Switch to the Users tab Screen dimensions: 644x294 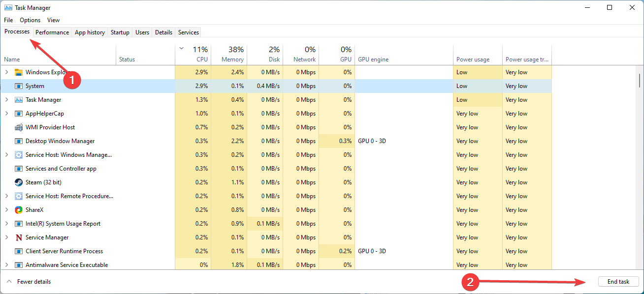tap(142, 32)
